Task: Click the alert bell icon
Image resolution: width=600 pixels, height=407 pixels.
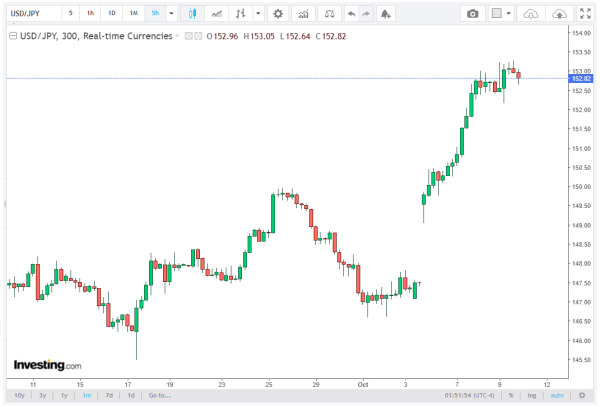Action: point(386,14)
